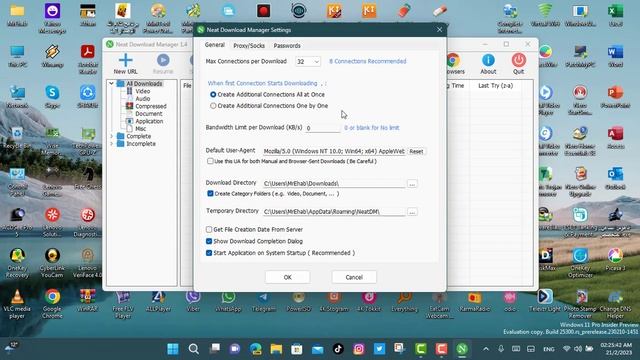Enable Get File Creation Date From Server
The width and height of the screenshot is (640, 360).
pyautogui.click(x=209, y=229)
